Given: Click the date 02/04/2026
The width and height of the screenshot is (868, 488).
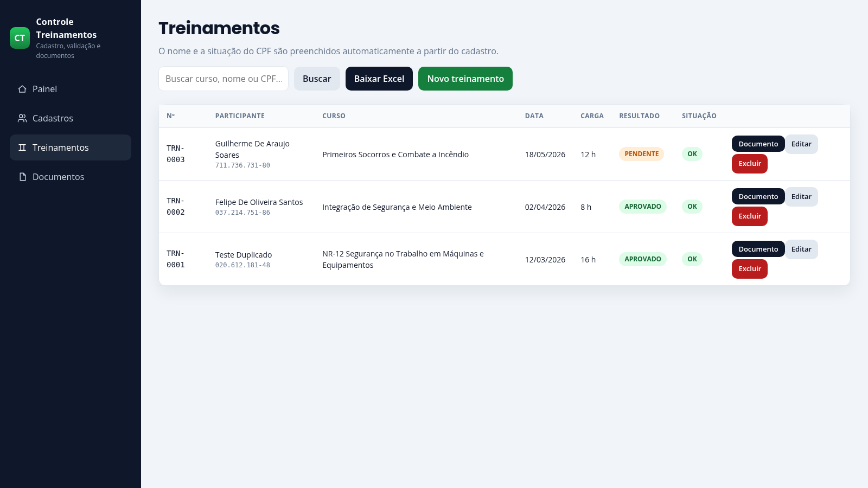Looking at the screenshot, I should point(545,207).
